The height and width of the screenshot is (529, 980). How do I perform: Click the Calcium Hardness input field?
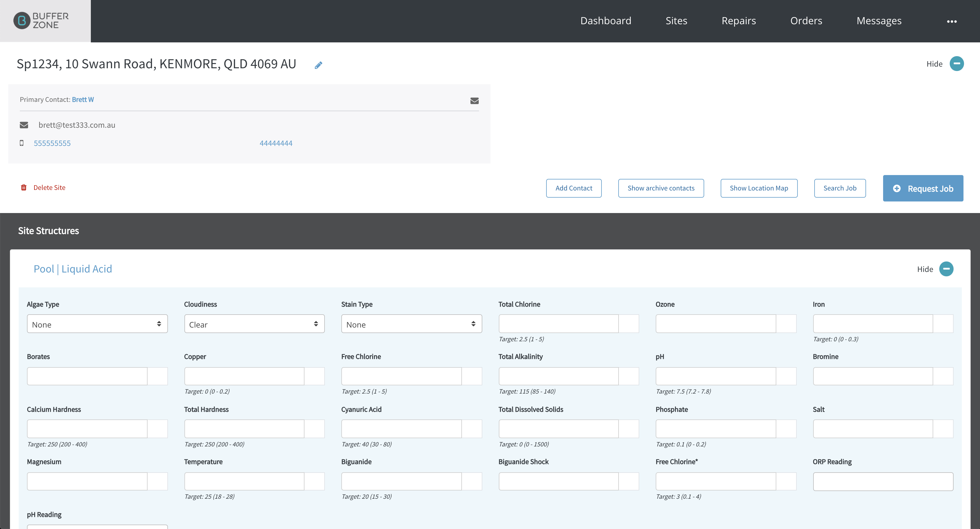(x=87, y=429)
